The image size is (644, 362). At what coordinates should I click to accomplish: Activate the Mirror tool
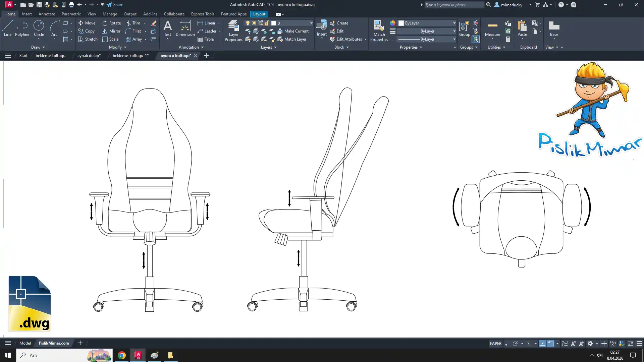(x=111, y=31)
